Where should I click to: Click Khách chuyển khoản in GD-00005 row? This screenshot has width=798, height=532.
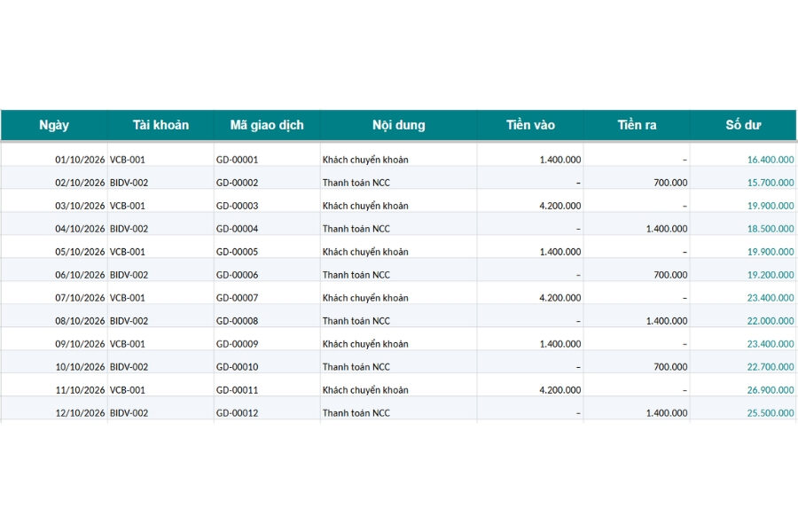365,252
